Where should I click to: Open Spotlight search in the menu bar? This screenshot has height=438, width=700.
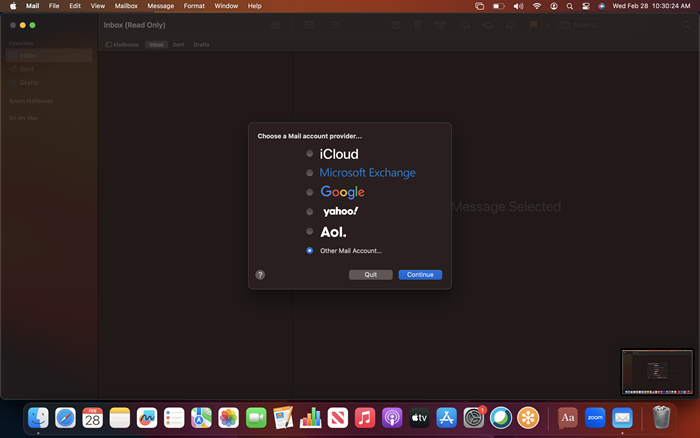click(570, 6)
